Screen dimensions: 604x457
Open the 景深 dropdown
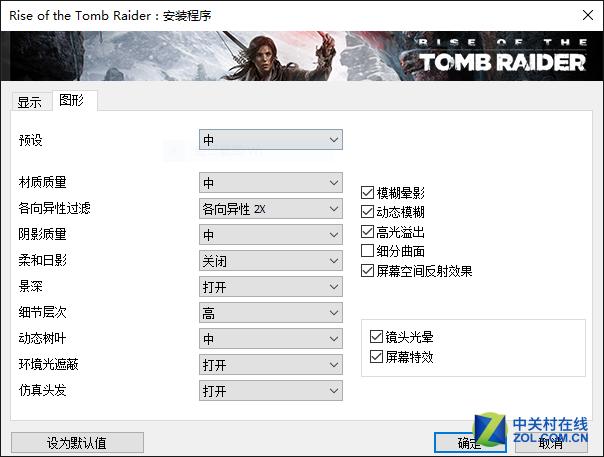270,287
